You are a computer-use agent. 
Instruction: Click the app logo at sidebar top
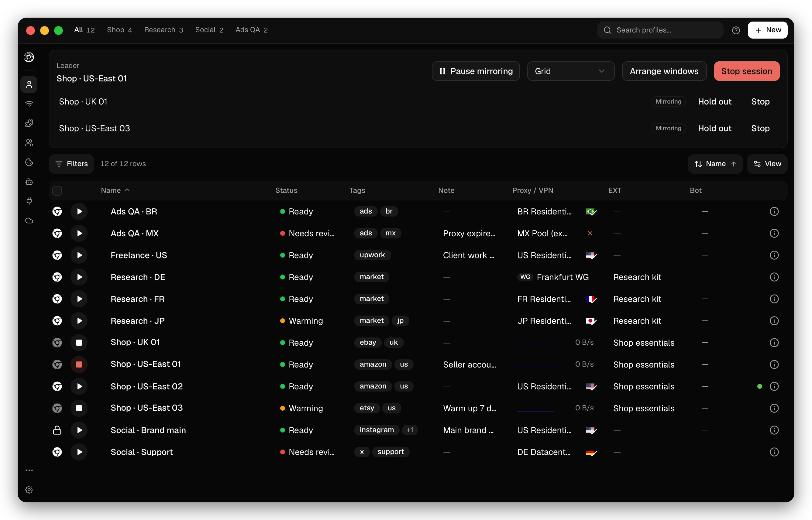[x=29, y=57]
